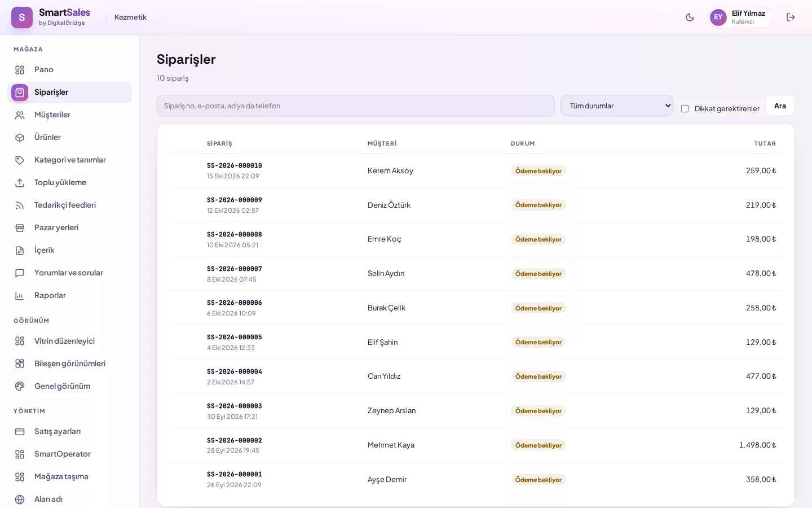Click the Kozmetik store name in header
Screen dimensions: 812x508
click(130, 17)
